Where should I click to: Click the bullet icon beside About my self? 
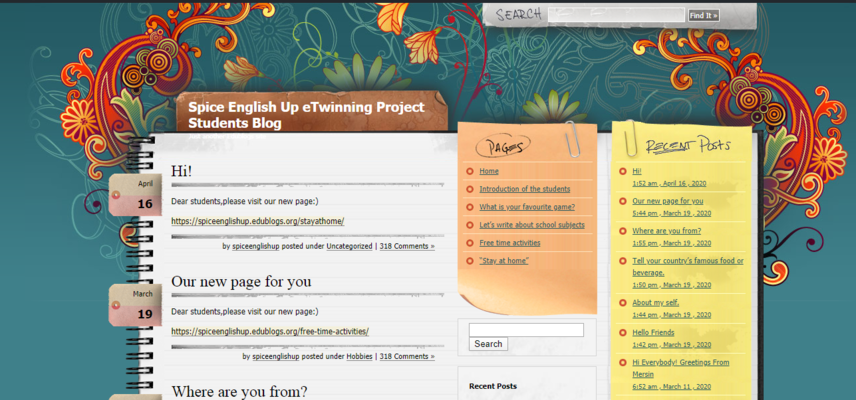(623, 303)
